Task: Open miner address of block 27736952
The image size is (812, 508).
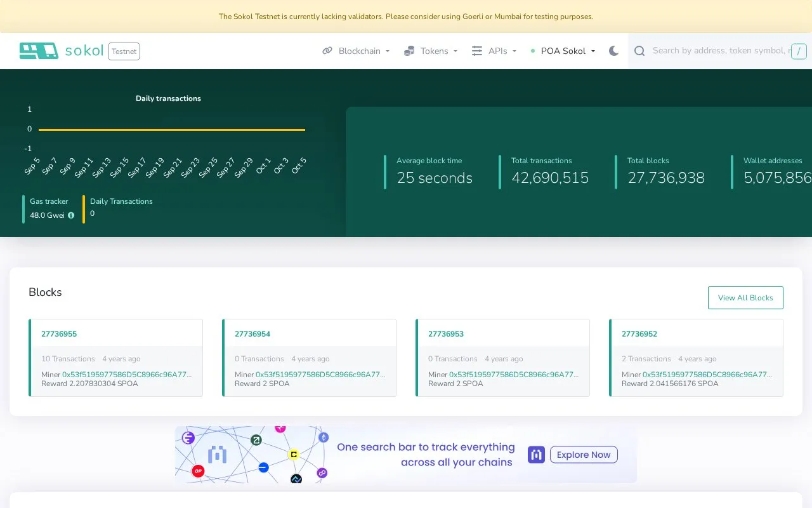Action: 707,375
